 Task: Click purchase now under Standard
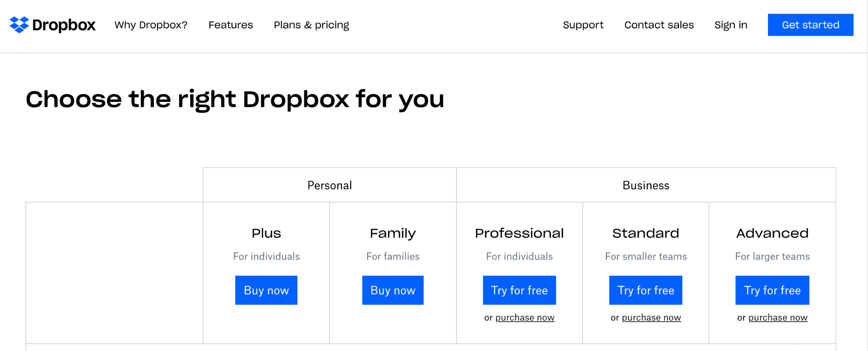[x=651, y=317]
